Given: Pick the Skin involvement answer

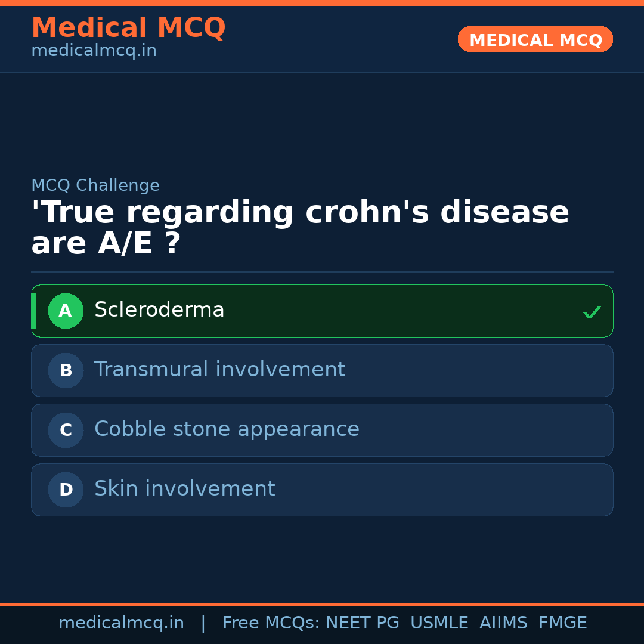Looking at the screenshot, I should point(184,489).
